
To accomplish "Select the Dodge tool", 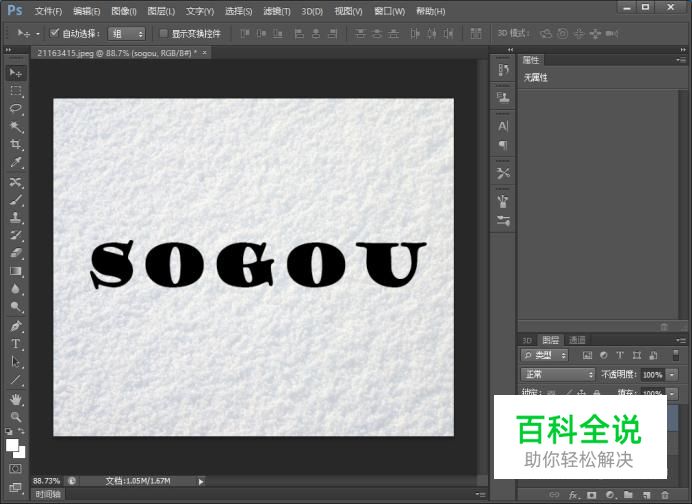I will click(16, 307).
